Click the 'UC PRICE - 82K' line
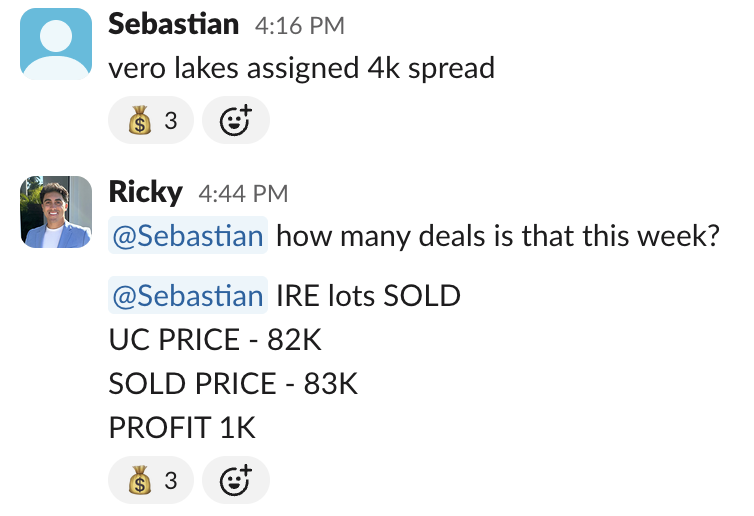754x516 pixels. [215, 340]
